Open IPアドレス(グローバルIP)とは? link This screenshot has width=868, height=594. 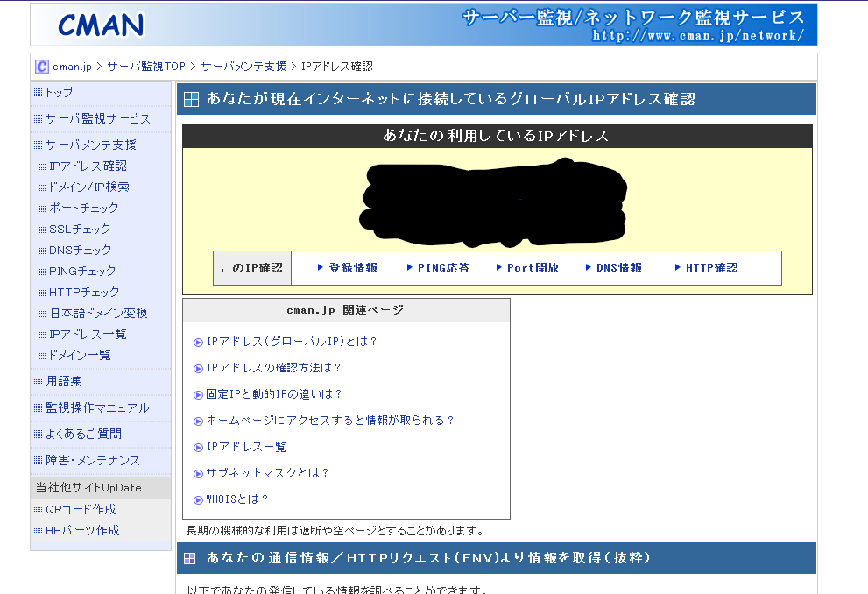291,342
